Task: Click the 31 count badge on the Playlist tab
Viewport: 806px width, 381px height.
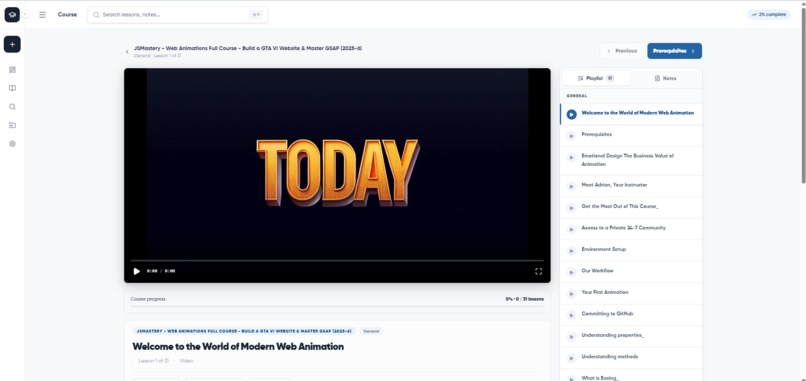Action: 610,78
